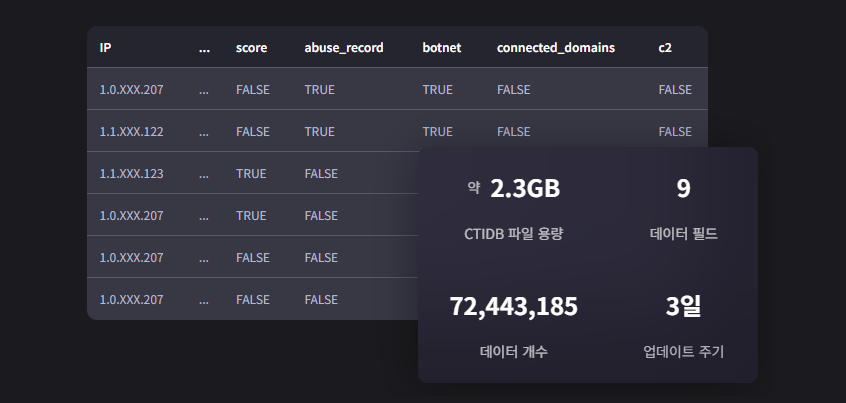Click the ellipsis in 1.1.XXX.123 row
Screen dimensions: 846x403
click(x=205, y=173)
